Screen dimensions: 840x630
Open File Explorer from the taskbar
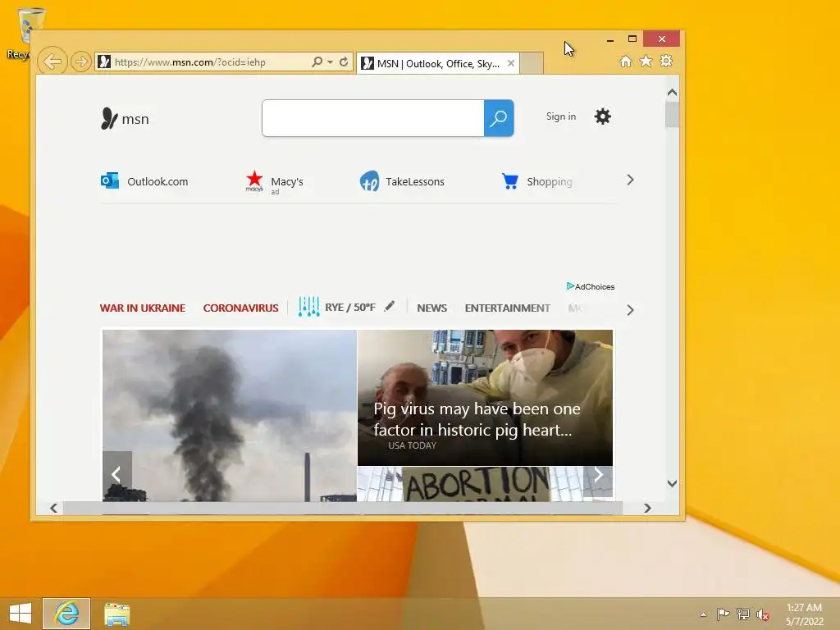coord(116,614)
